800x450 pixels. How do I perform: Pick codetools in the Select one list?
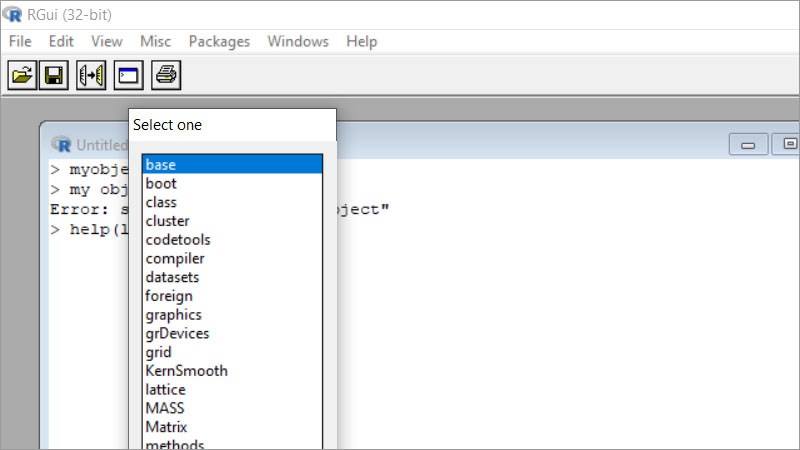[x=232, y=239]
